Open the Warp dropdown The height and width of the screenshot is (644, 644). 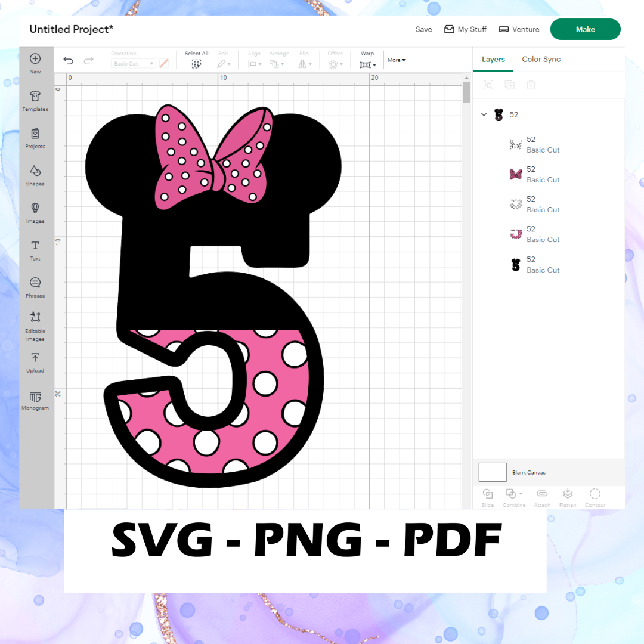(367, 64)
